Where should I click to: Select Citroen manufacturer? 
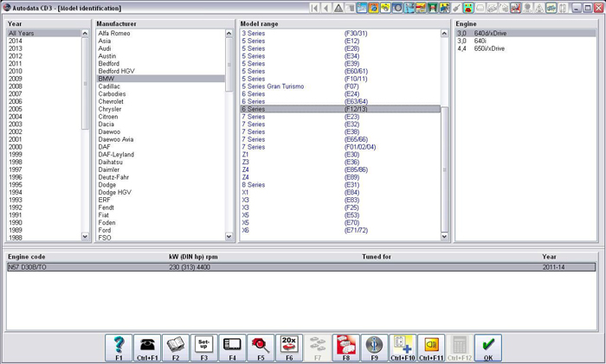[x=108, y=117]
